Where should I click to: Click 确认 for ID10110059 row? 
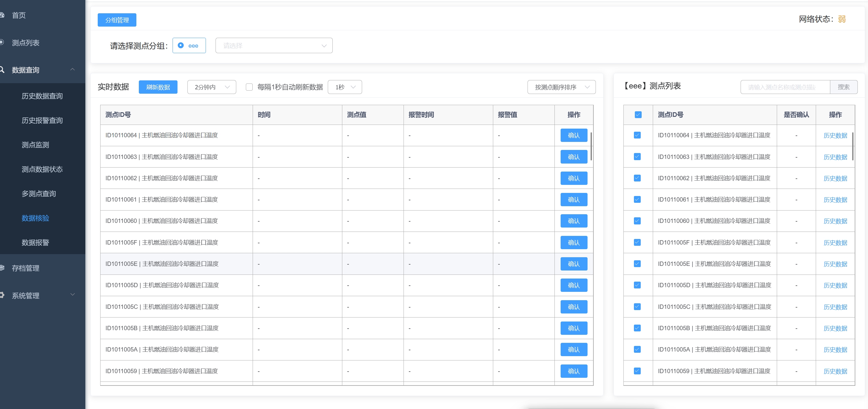pos(574,371)
